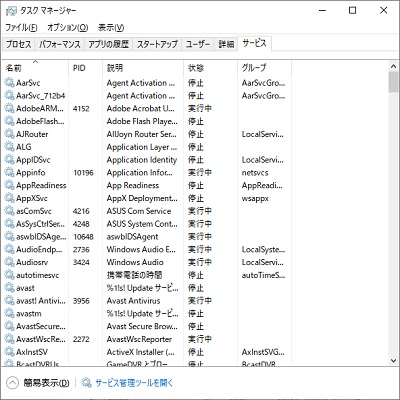Switch to the 詳細 tab

point(226,44)
